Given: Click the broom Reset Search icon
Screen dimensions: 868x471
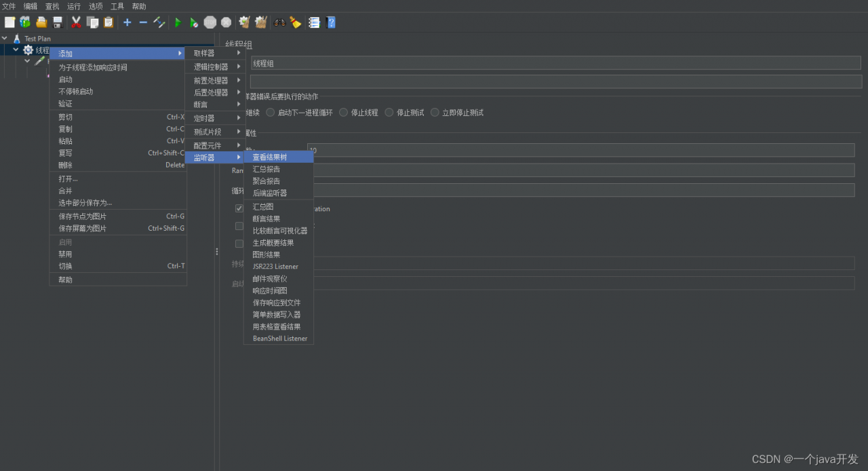Looking at the screenshot, I should pos(296,22).
